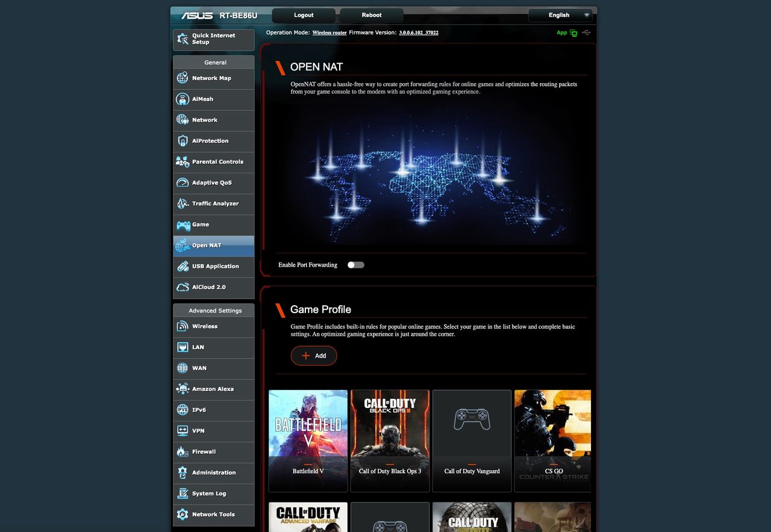Click the green network status icon near App
Viewport: 771px width, 532px height.
pos(573,32)
